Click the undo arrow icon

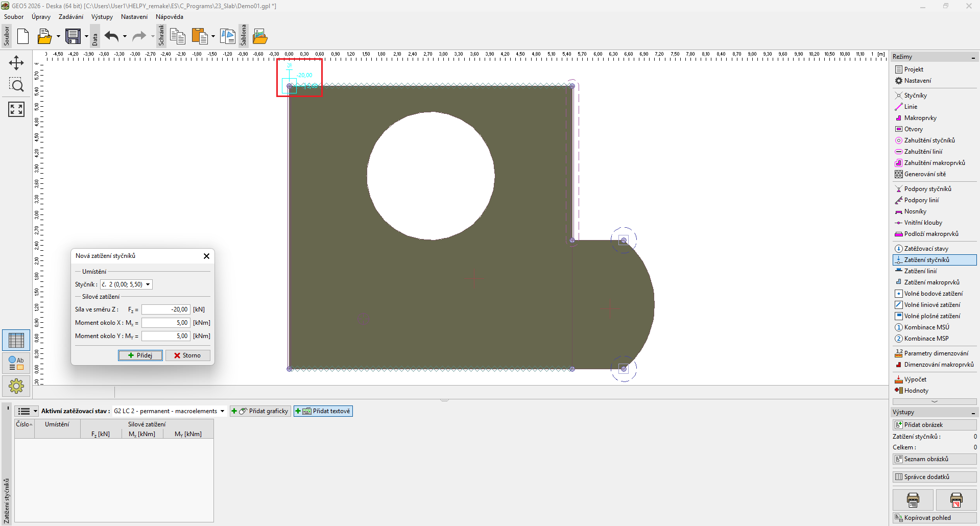[x=111, y=37]
